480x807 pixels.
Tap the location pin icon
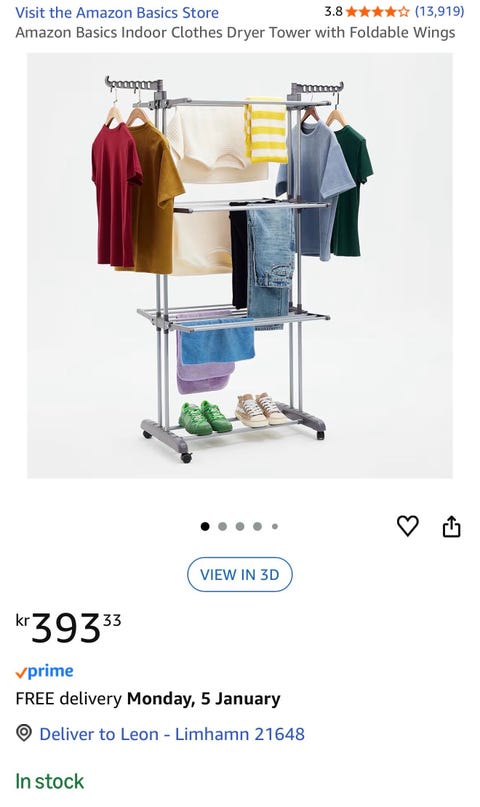coord(24,733)
